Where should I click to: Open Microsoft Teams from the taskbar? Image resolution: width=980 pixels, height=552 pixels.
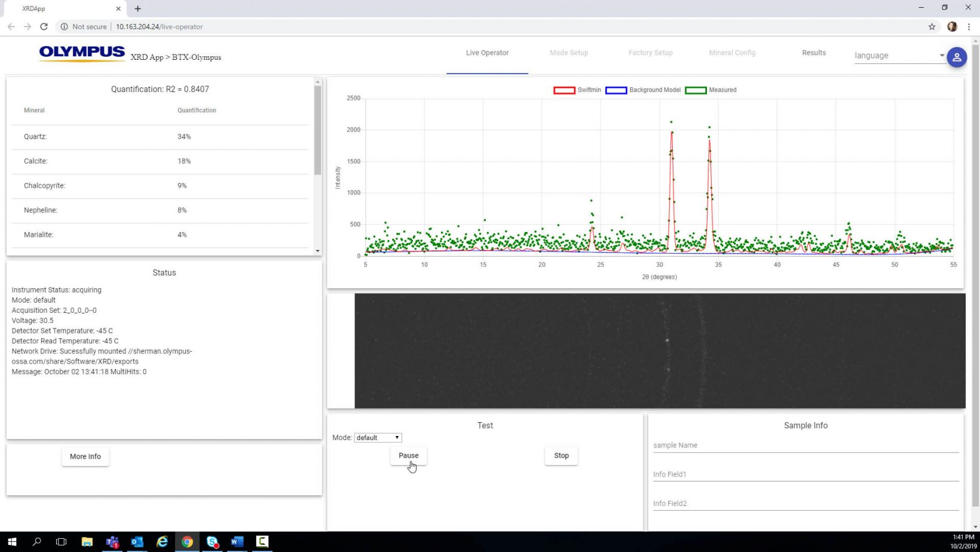point(112,542)
